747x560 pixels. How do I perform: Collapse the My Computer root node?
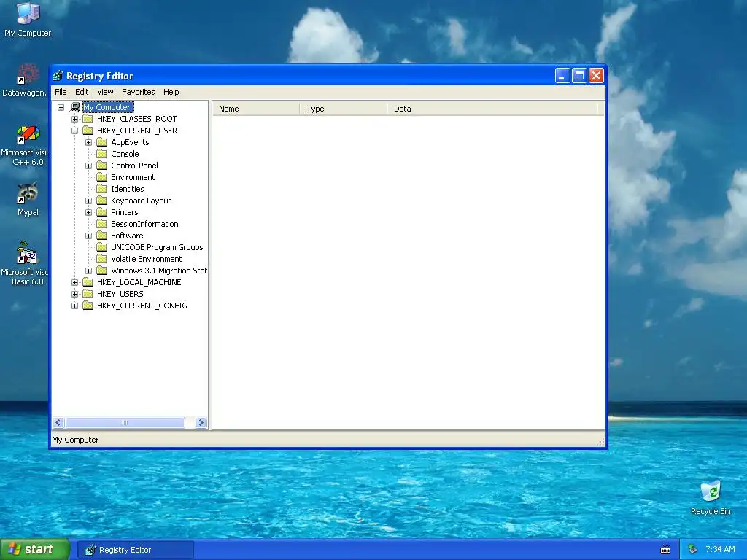[61, 108]
